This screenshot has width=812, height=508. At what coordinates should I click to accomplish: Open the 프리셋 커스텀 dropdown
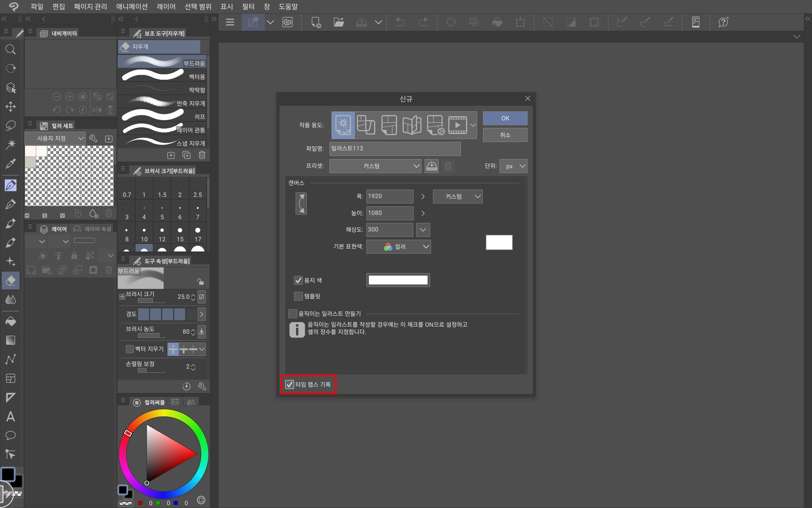pos(375,166)
